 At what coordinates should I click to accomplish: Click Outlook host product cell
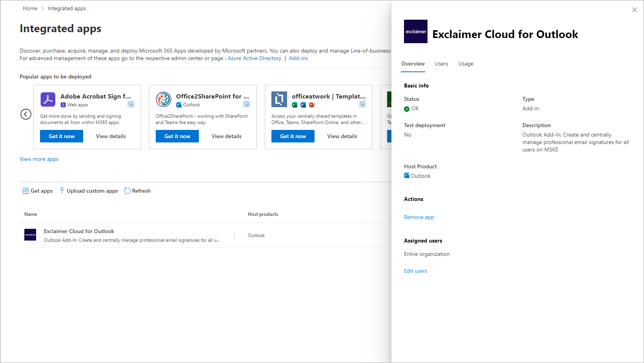256,235
